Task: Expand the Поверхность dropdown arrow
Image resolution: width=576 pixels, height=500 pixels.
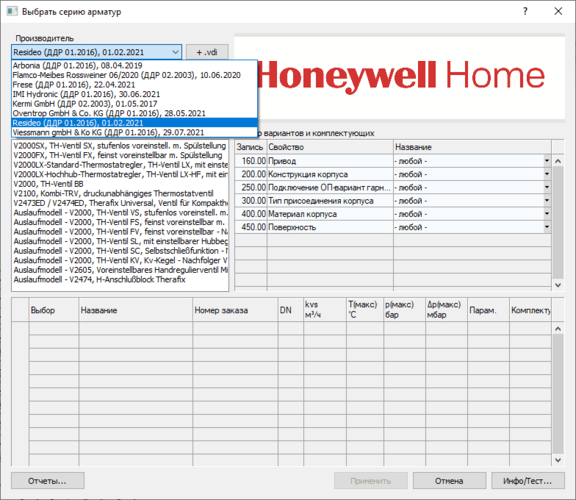Action: point(547,227)
